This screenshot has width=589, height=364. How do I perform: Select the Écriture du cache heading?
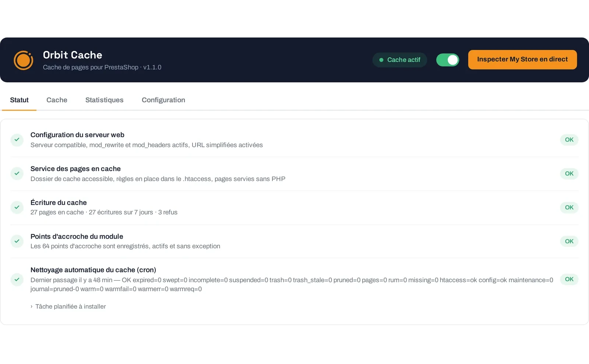coord(59,203)
